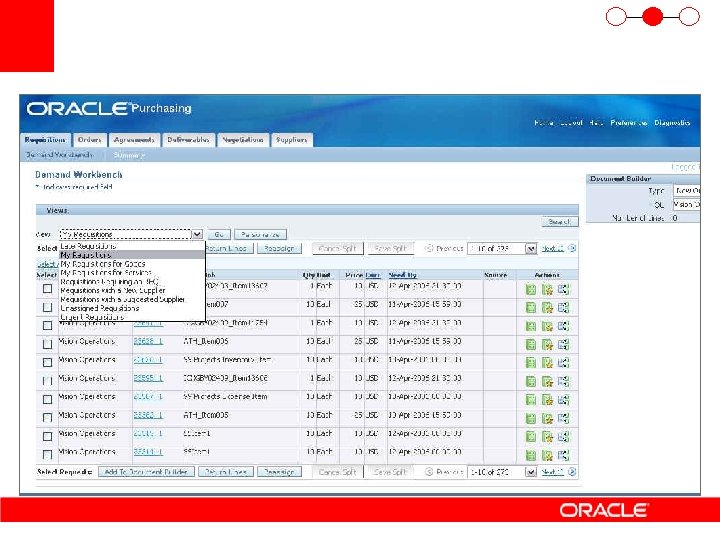The image size is (720, 540).
Task: Choose My Requisitions for Goods option
Action: point(103,264)
